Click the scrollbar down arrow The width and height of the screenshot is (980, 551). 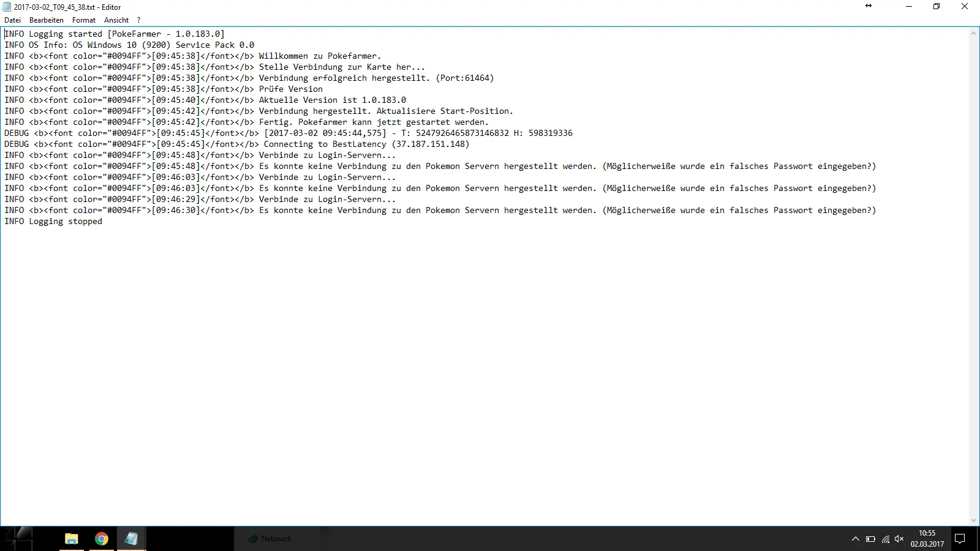[973, 520]
